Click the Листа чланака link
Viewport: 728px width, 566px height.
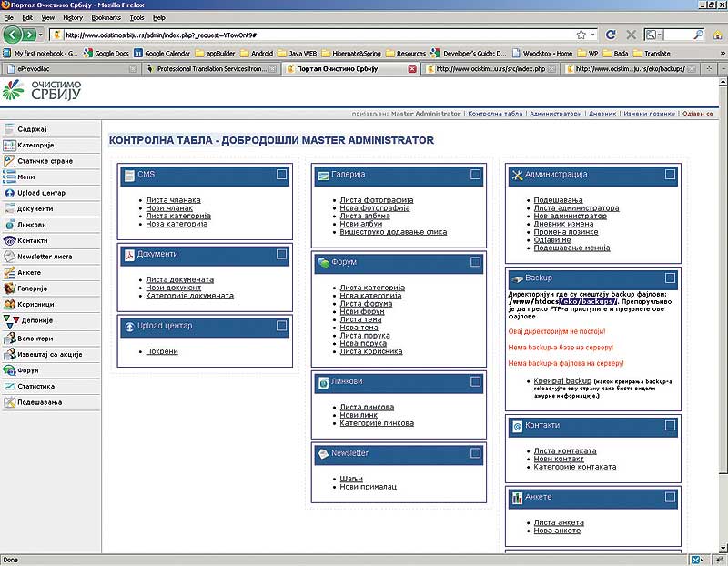click(x=173, y=200)
